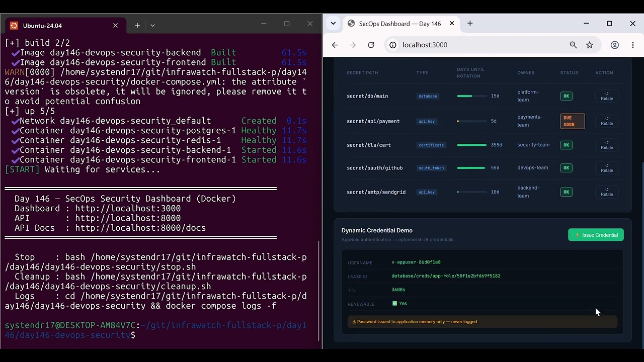Open browser tab search dropdown

click(x=333, y=23)
